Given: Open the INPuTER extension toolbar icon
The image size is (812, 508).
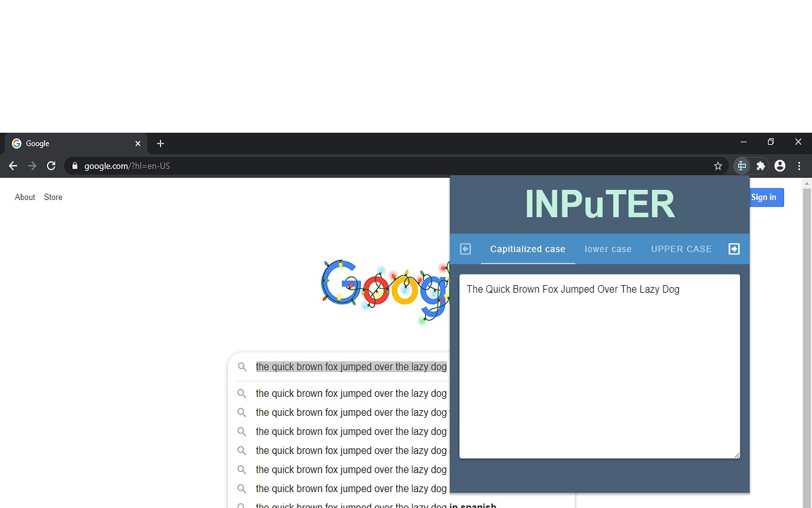Looking at the screenshot, I should (742, 166).
